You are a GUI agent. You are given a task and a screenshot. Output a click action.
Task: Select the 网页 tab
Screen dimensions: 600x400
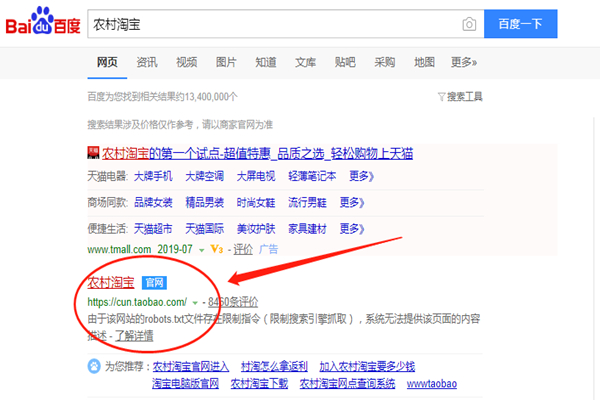[107, 62]
